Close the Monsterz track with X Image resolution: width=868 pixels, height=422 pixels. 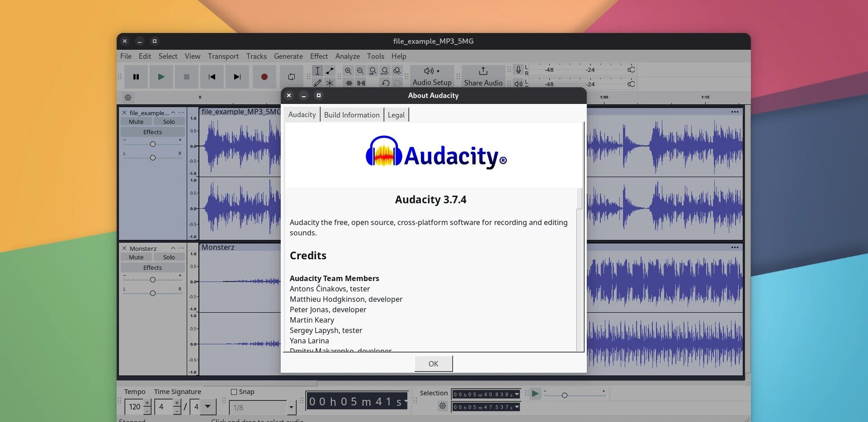coord(124,248)
